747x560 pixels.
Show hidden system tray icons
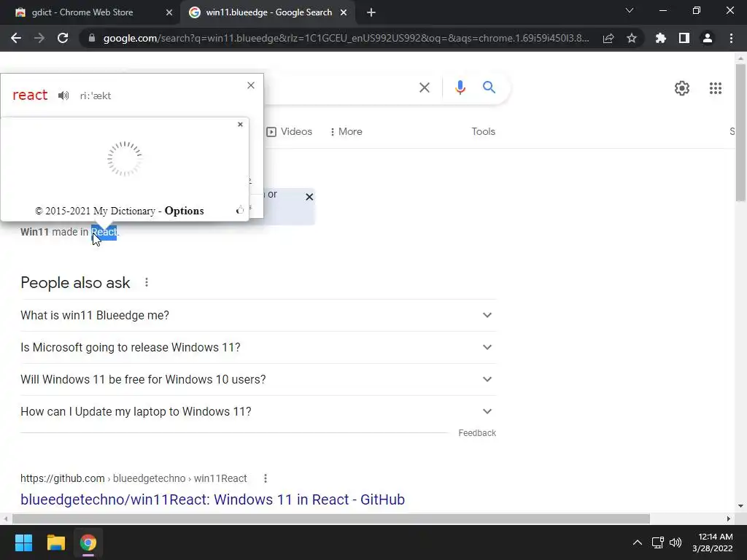637,542
